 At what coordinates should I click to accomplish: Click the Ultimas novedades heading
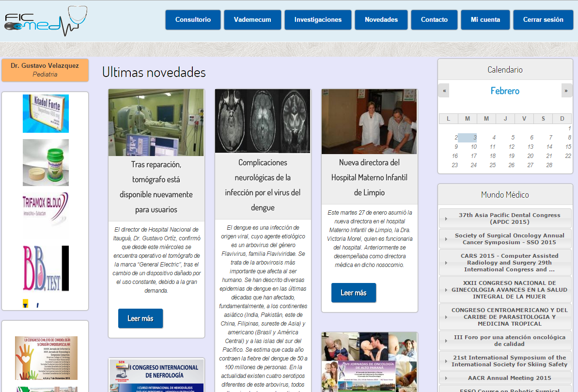(154, 72)
